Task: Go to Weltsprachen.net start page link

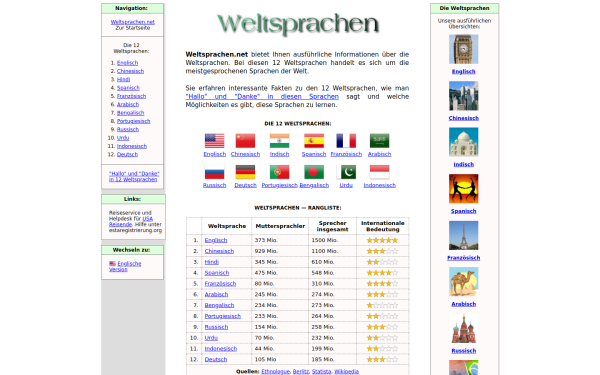Action: [x=133, y=22]
